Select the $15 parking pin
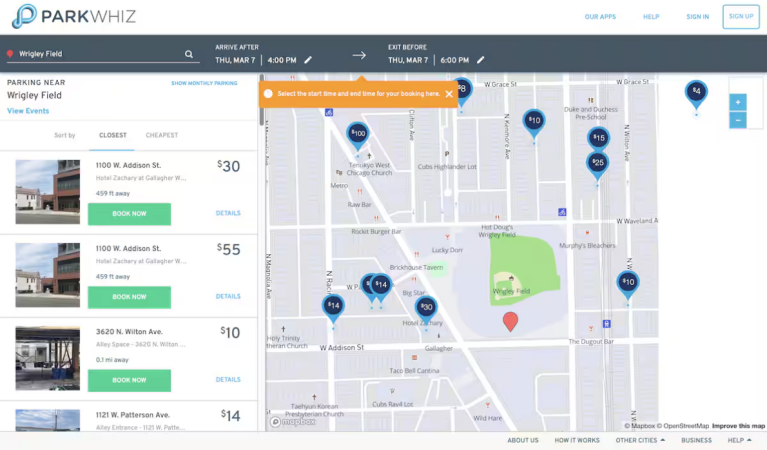The image size is (767, 450). pos(598,138)
